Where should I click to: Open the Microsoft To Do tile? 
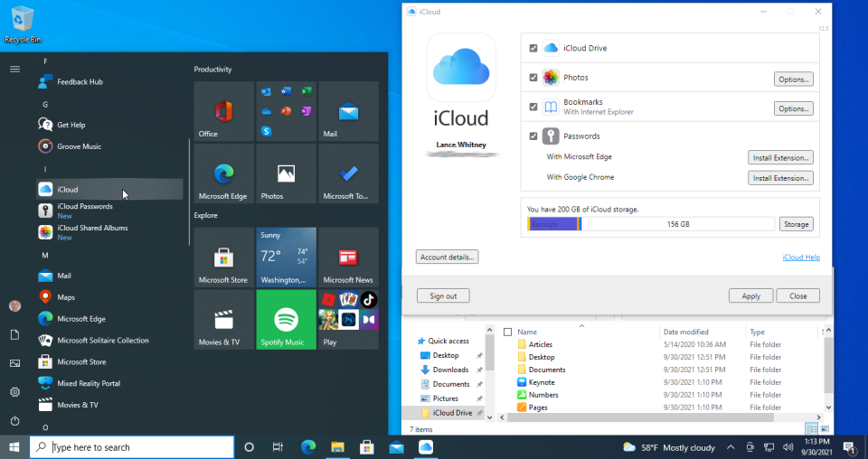pyautogui.click(x=348, y=173)
